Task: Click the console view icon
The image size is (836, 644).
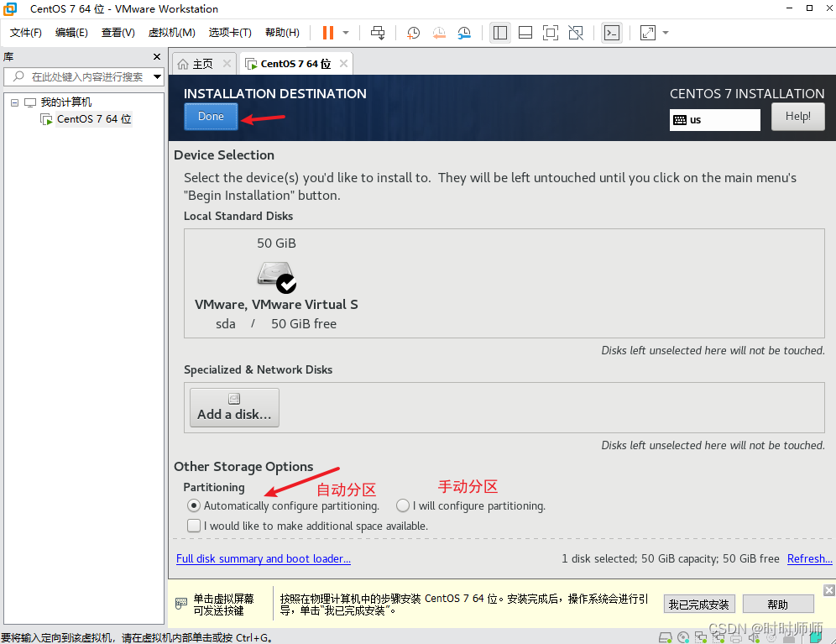Action: point(612,33)
